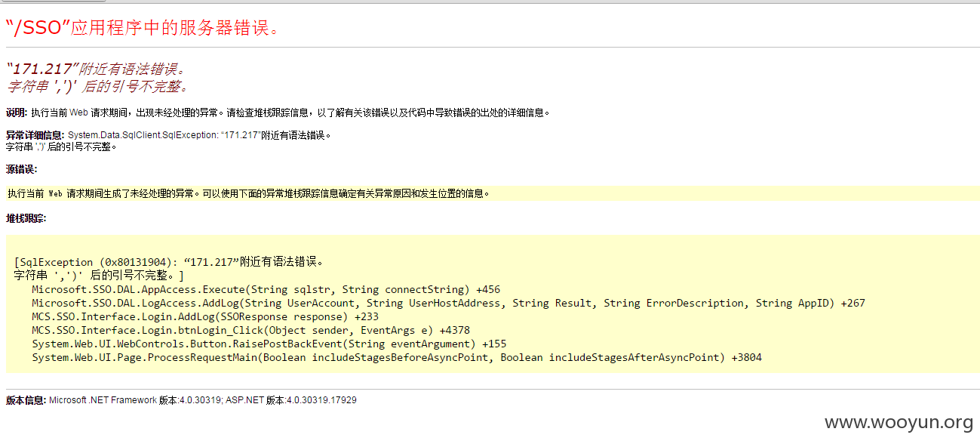Select the italic "171.217" syntax error line
980x444 pixels.
coord(96,69)
